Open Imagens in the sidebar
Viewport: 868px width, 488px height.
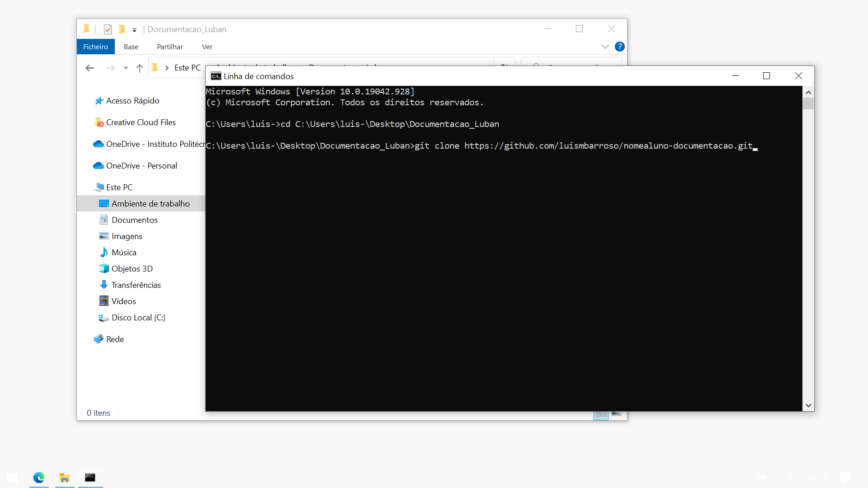pyautogui.click(x=127, y=236)
